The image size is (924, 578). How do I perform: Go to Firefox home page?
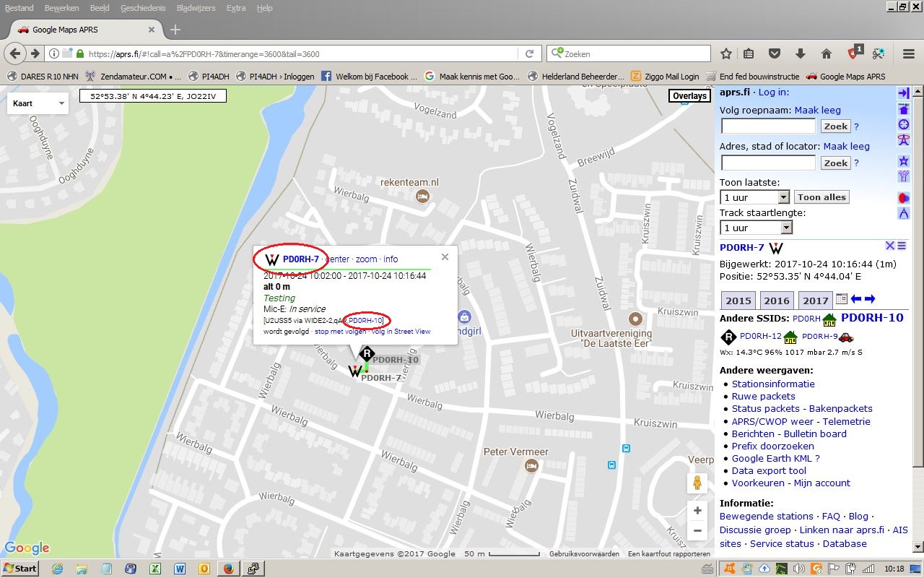pos(827,53)
